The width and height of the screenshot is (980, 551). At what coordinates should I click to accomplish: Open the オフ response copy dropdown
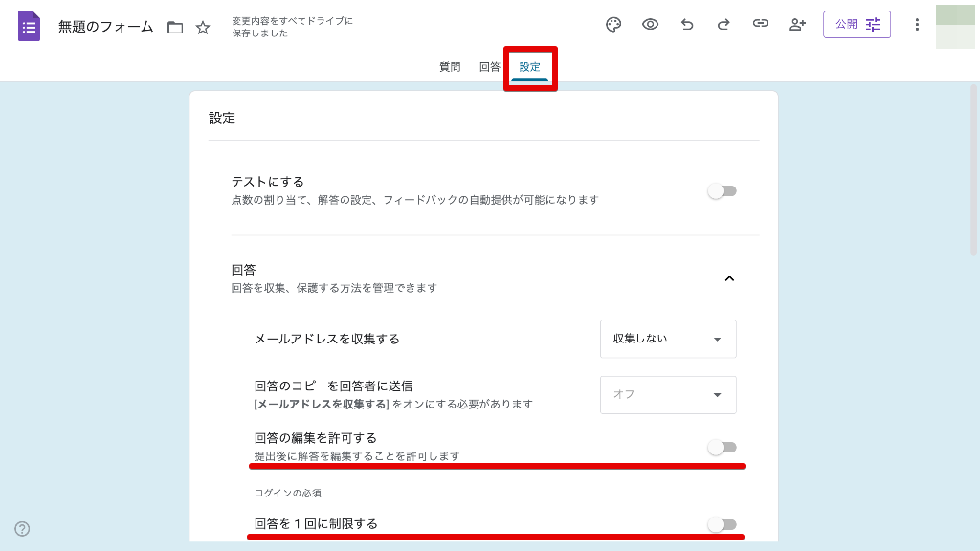click(x=668, y=394)
